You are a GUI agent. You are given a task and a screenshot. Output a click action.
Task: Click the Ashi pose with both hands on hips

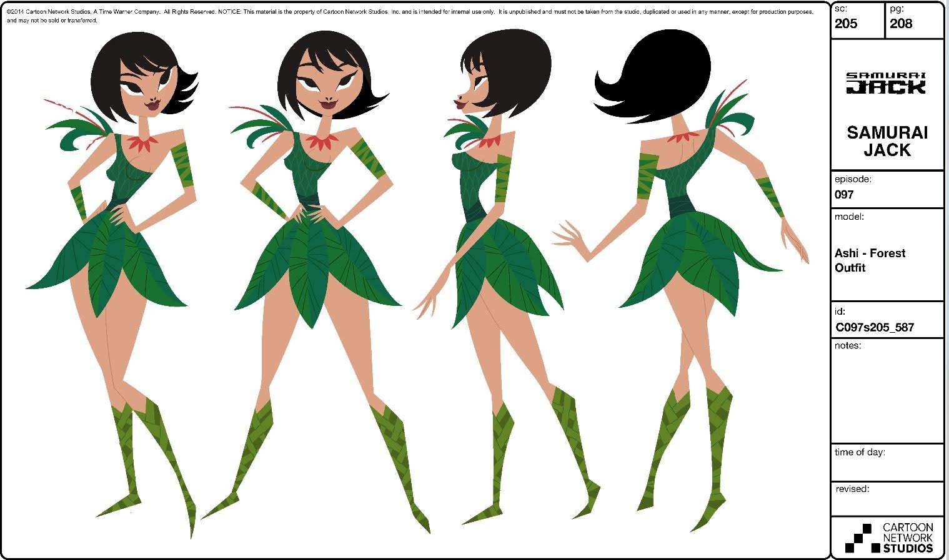pos(316,283)
